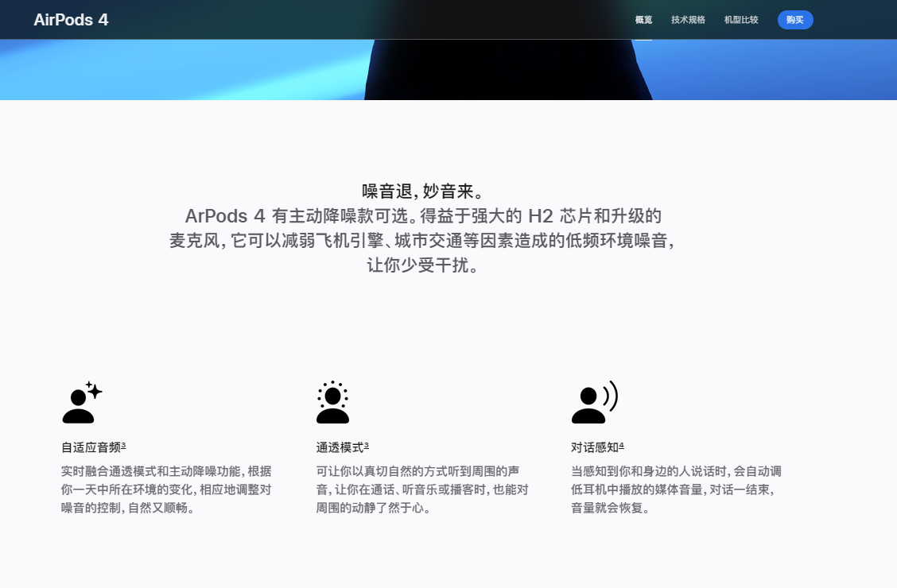The height and width of the screenshot is (588, 897).
Task: Switch to 机型比较 tab
Action: (x=741, y=20)
